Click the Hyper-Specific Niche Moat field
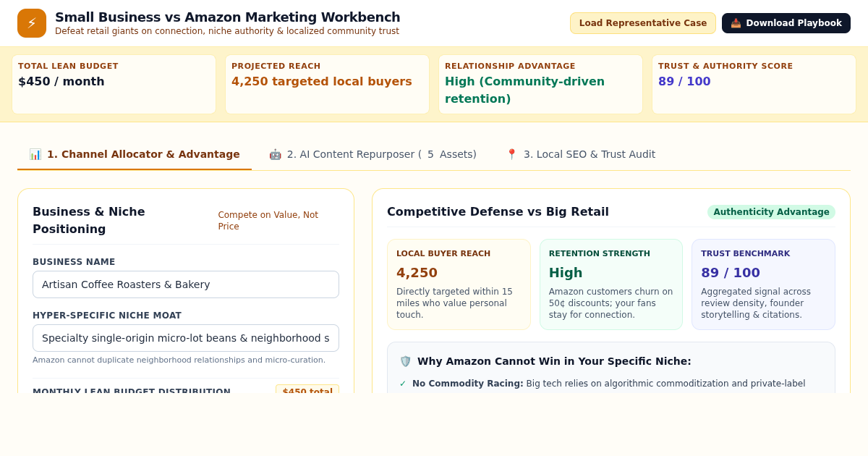868x456 pixels. (186, 338)
